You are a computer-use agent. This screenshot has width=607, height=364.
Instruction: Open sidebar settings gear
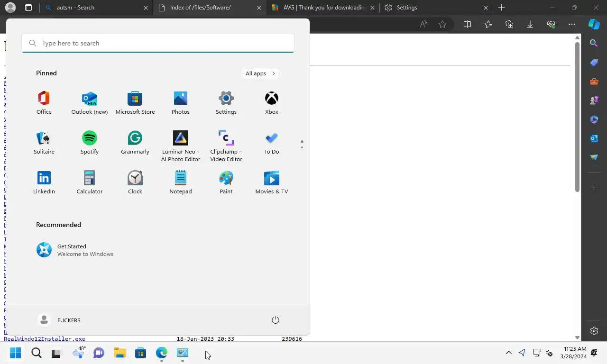point(594,331)
